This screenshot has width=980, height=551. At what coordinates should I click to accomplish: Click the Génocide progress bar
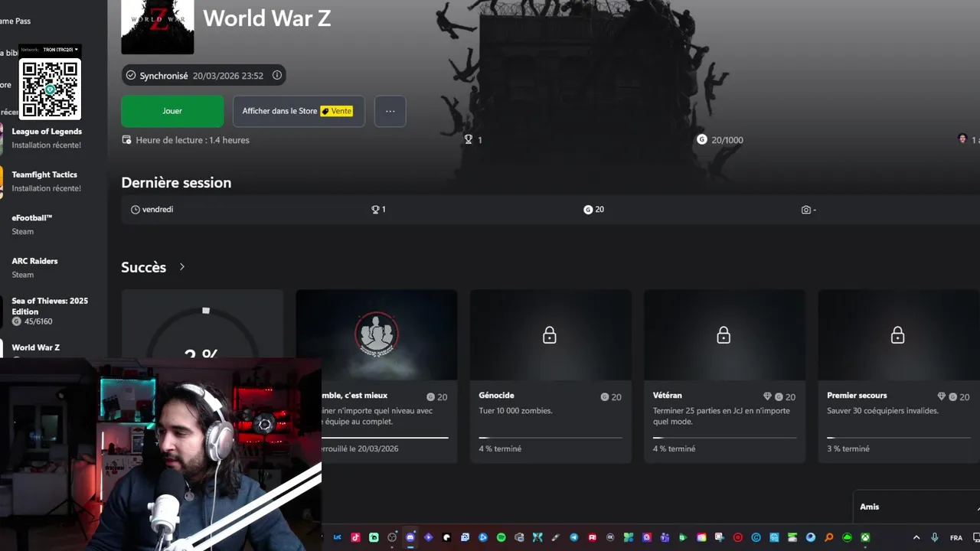tap(550, 438)
